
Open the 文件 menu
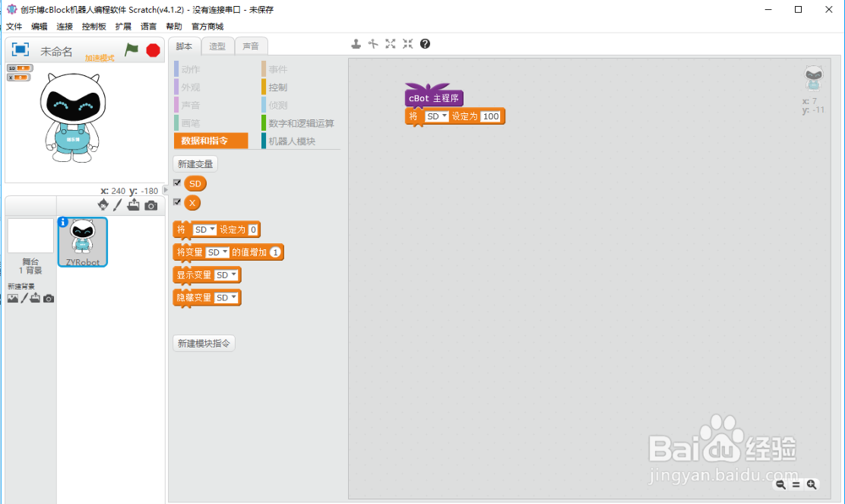click(14, 25)
